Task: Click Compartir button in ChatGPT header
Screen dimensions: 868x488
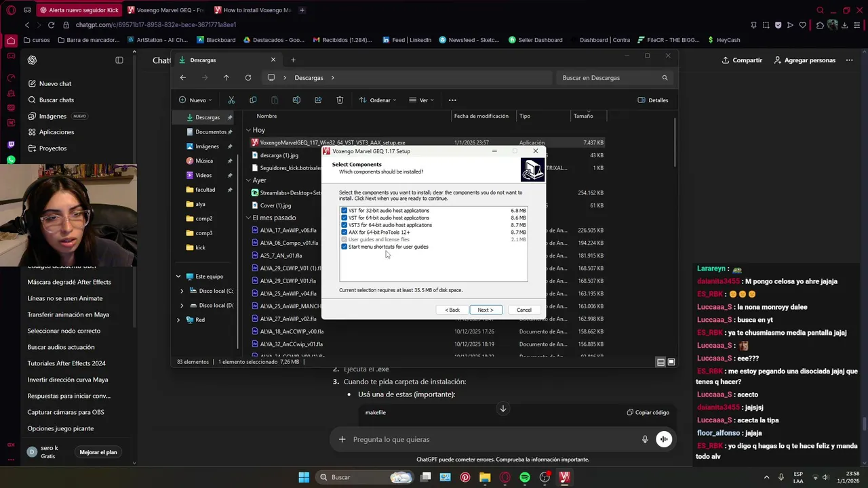Action: point(742,60)
